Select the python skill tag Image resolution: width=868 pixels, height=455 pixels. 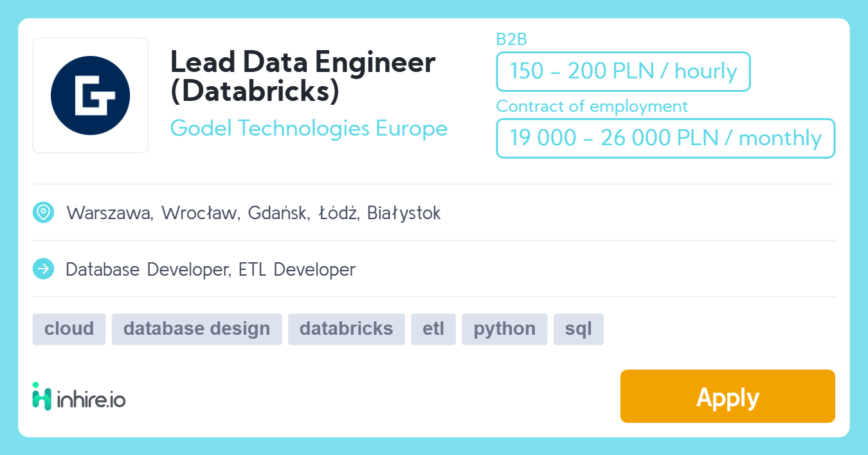click(505, 329)
